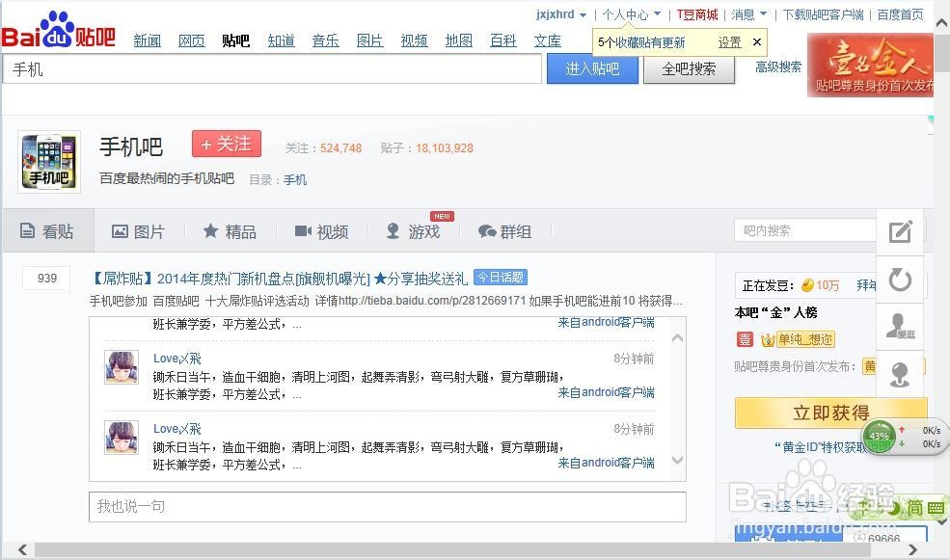
Task: Click the 今日话题 tag
Action: [x=501, y=278]
